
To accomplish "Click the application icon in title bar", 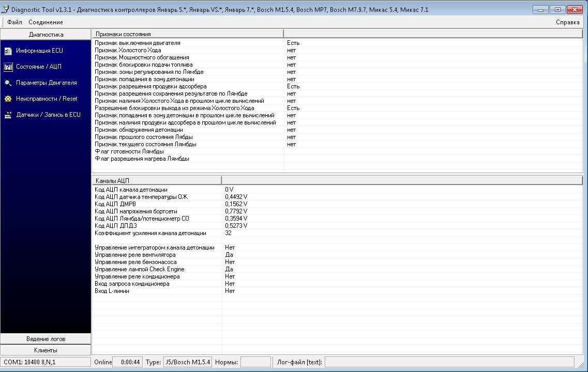I will pyautogui.click(x=6, y=10).
